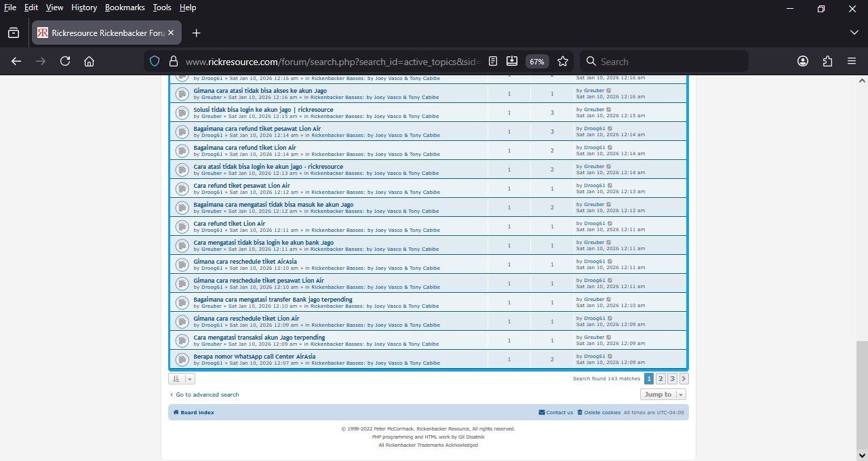
Task: Open the History menu
Action: (84, 7)
